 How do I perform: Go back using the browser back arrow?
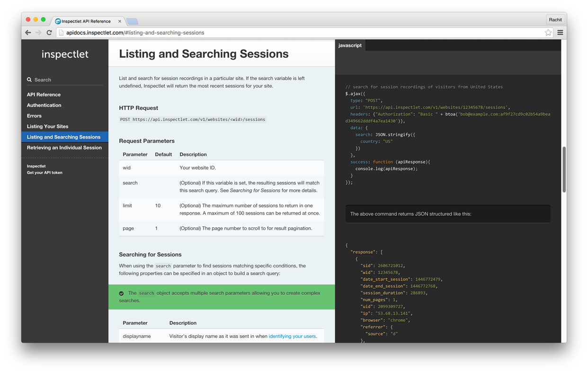28,33
